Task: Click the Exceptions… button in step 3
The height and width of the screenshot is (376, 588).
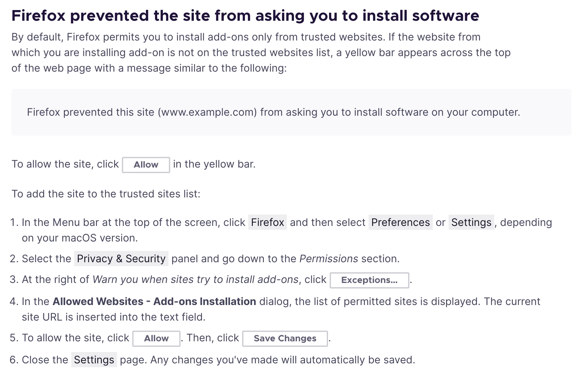Action: [369, 280]
